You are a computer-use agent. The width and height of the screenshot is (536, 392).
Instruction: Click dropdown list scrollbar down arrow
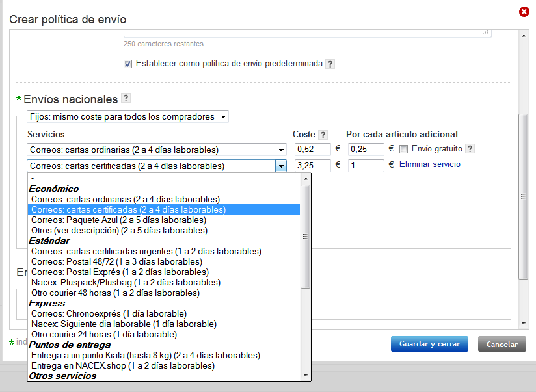(x=306, y=376)
